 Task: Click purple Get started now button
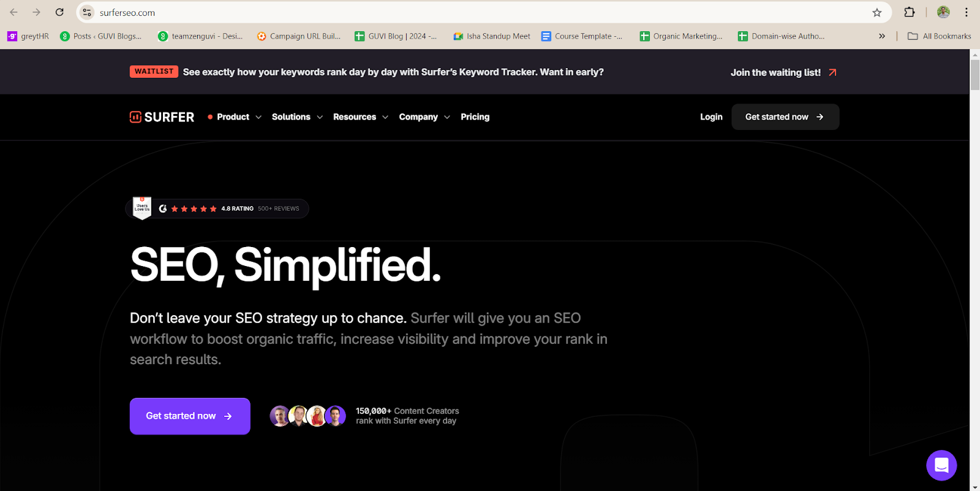[x=190, y=416]
